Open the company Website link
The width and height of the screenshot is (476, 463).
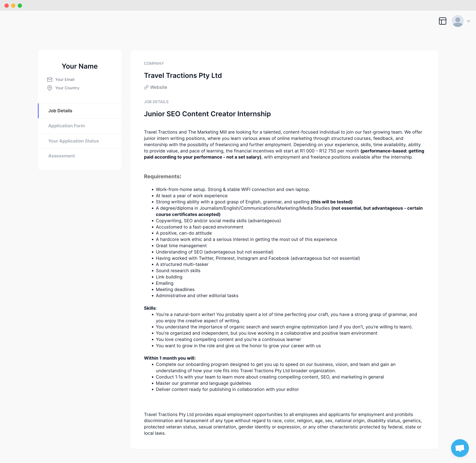(x=159, y=87)
